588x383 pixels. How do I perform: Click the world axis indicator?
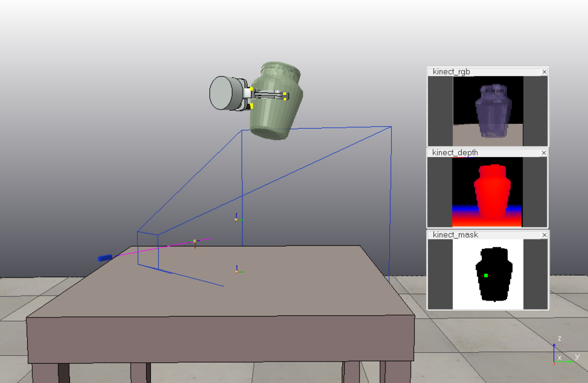coord(564,351)
